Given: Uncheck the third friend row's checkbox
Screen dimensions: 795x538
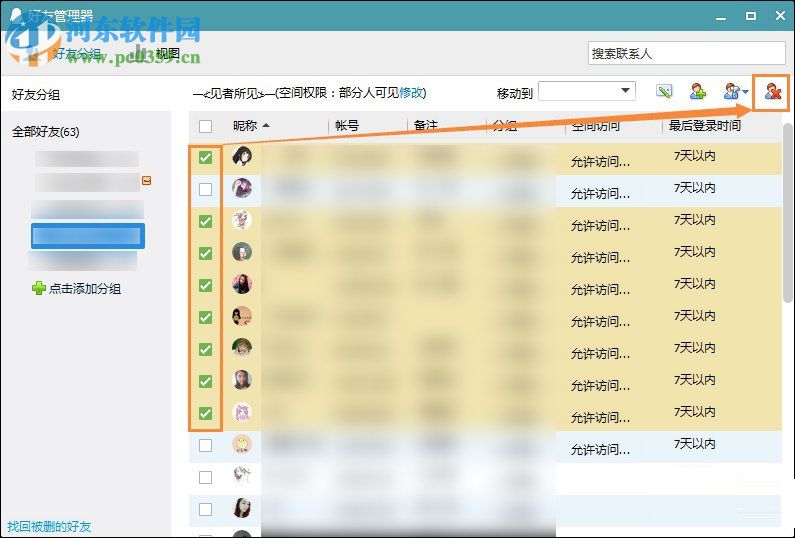Looking at the screenshot, I should (205, 222).
